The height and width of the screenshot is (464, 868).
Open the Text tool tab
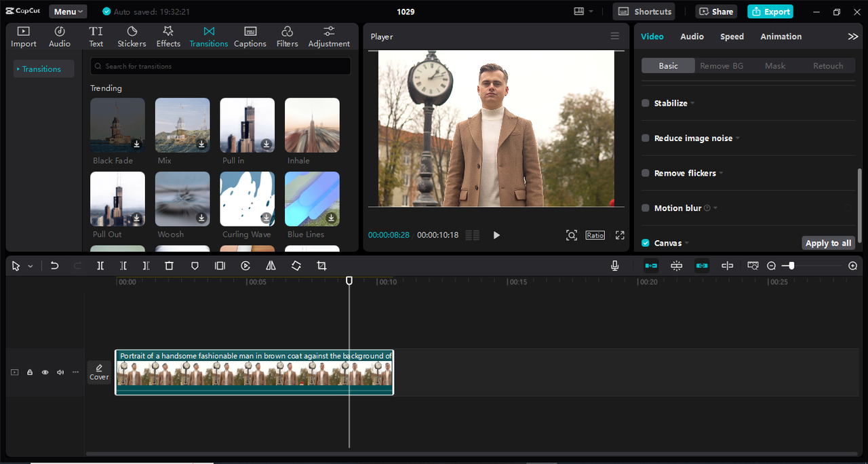click(96, 37)
